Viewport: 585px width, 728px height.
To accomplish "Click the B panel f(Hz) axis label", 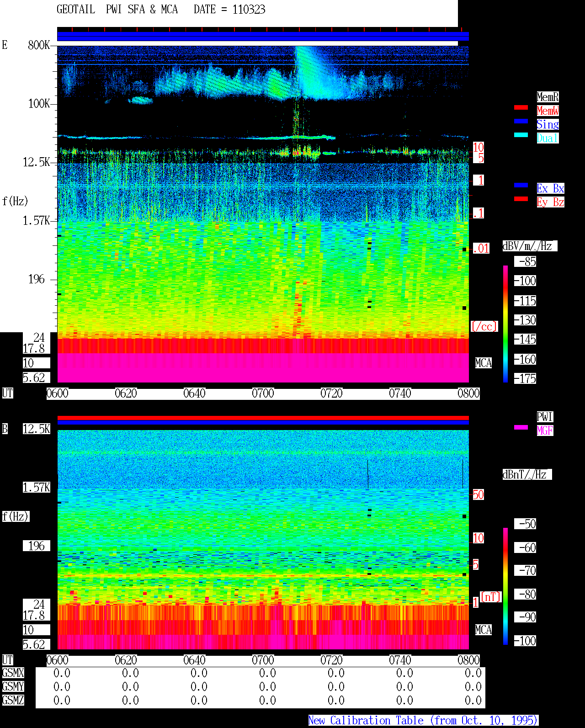I will (x=16, y=516).
